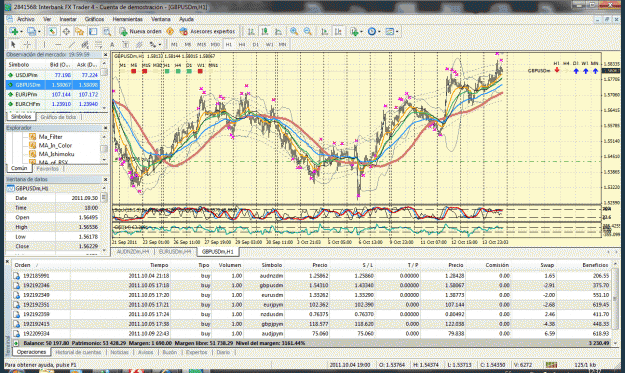Open the new chart plus icon dropdown
625x373 pixels.
(15, 31)
